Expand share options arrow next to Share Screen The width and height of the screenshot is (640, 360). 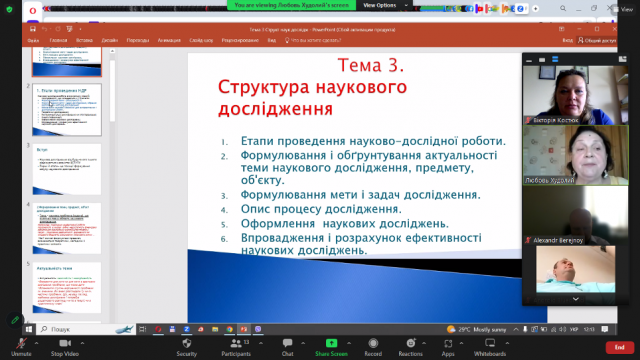pyautogui.click(x=349, y=343)
